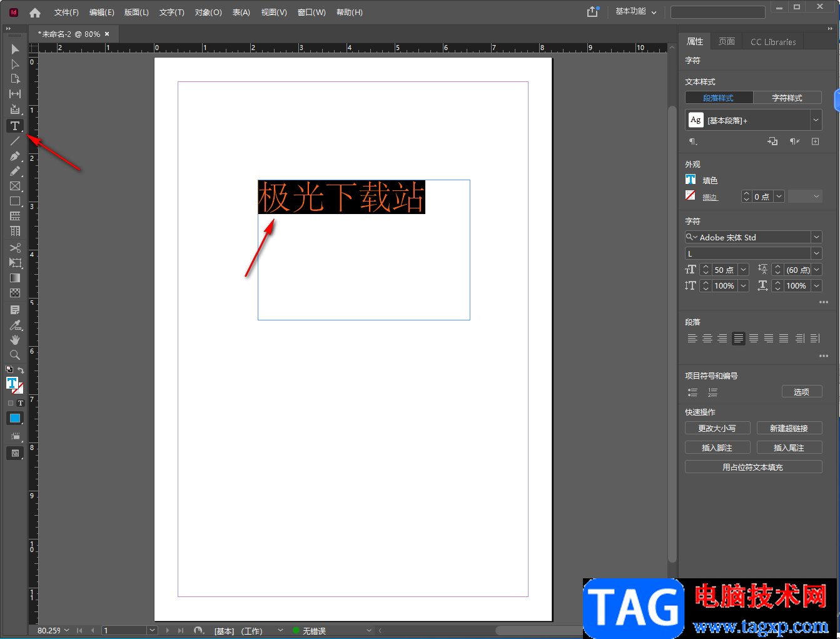Screen dimensions: 840x639
Task: Open the 基本功能 workspace dropdown
Action: 635,12
